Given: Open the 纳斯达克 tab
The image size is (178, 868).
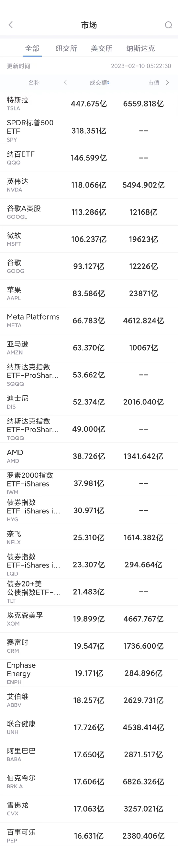Looking at the screenshot, I should click(140, 48).
